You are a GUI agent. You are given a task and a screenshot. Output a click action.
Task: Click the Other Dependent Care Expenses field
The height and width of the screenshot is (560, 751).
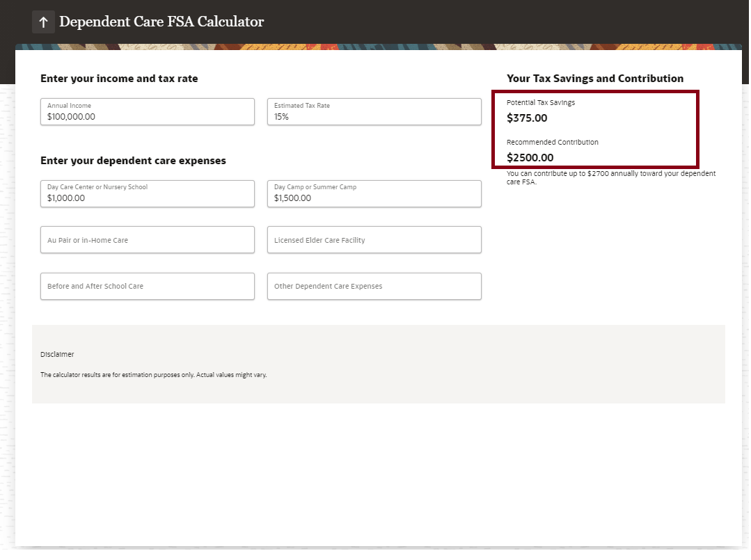(374, 286)
